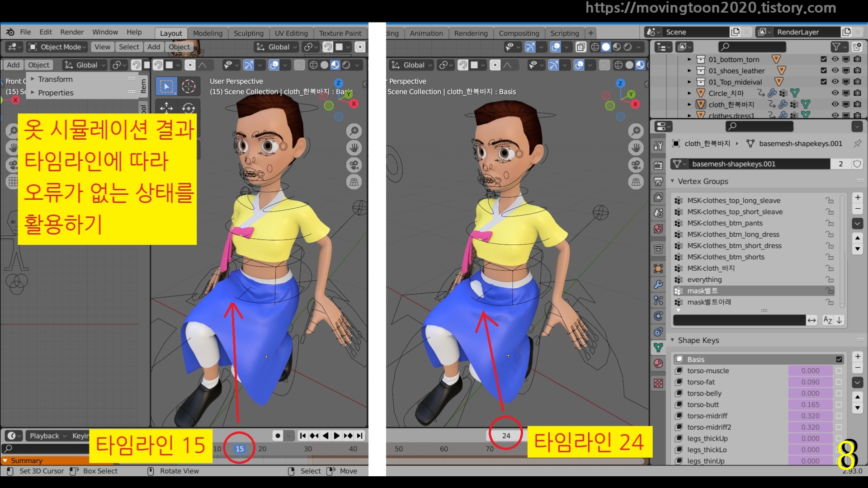The width and height of the screenshot is (868, 488).
Task: Click vertex group name filter field
Action: pos(740,320)
